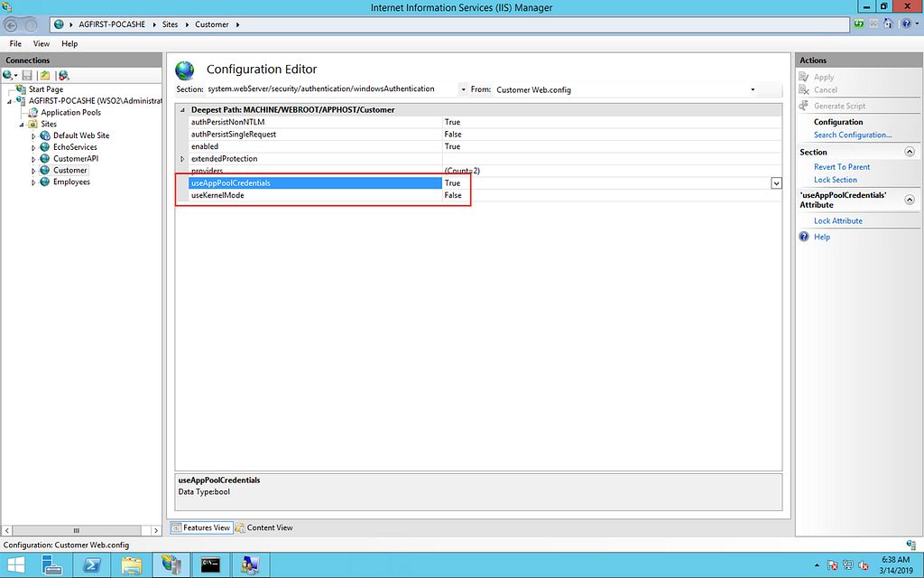This screenshot has width=924, height=578.
Task: Open the Help menu
Action: coord(69,43)
